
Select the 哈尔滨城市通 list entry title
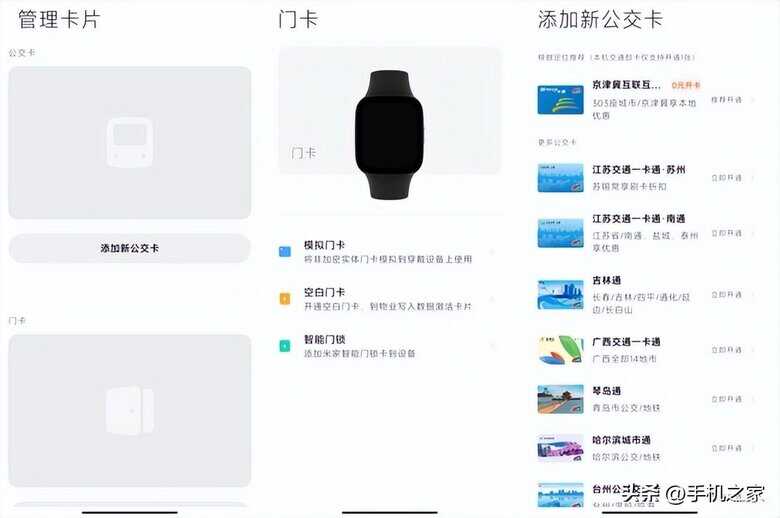pos(621,440)
